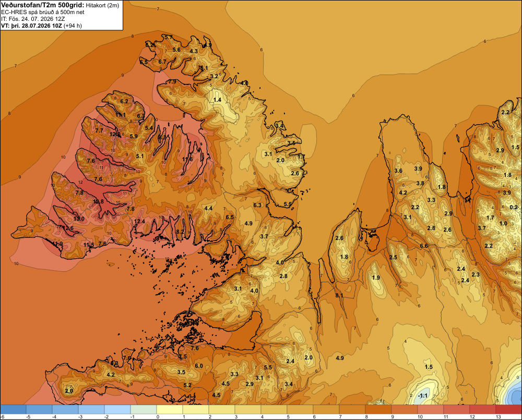This screenshot has height=420, width=522.
Task: Click the "12.6" temperature value
Action: 68,228
